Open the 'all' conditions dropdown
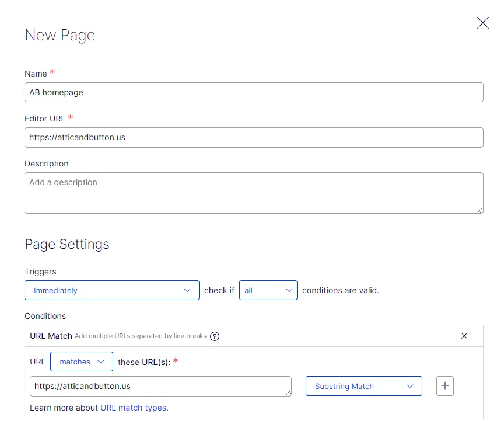The height and width of the screenshot is (424, 504). [268, 290]
